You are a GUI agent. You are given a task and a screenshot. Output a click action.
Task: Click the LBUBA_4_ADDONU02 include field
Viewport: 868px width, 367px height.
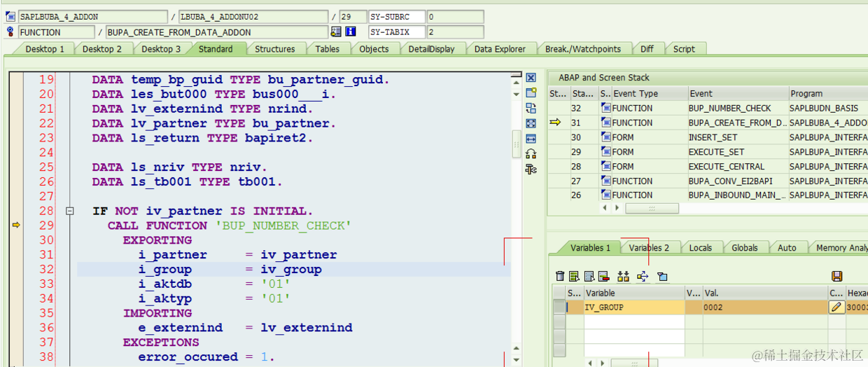(x=253, y=17)
